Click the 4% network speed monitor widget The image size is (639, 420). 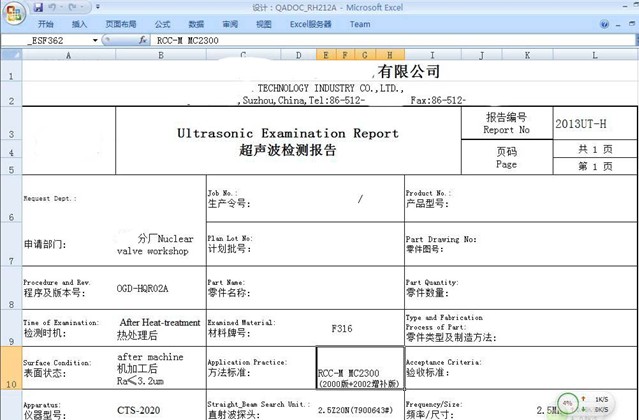(x=567, y=403)
